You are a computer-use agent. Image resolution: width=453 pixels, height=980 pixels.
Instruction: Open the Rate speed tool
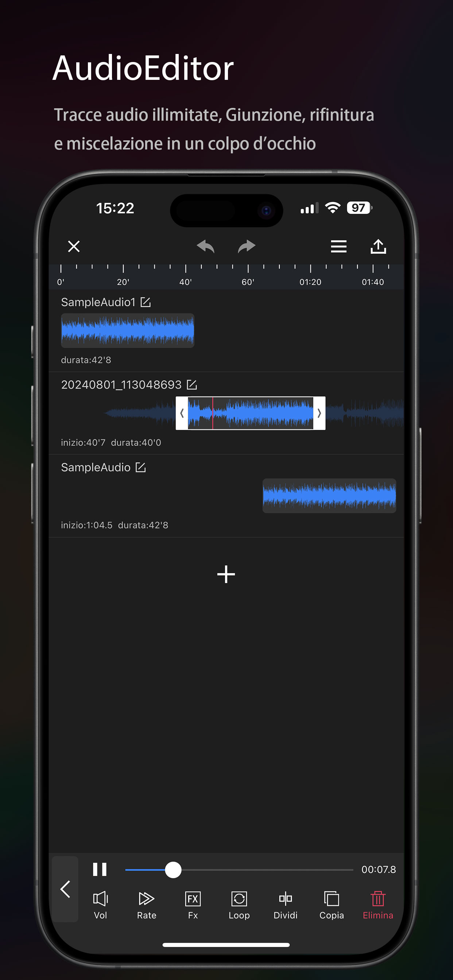[147, 905]
